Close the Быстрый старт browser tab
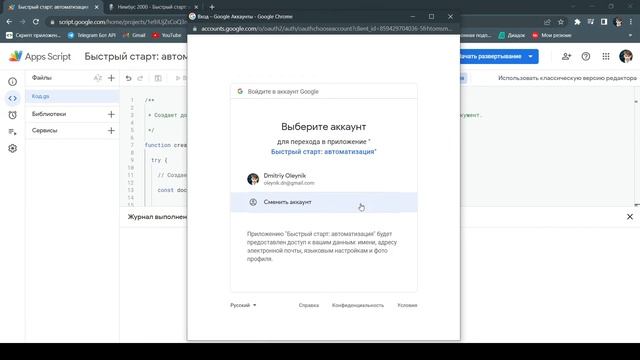The image size is (640, 360). click(97, 7)
